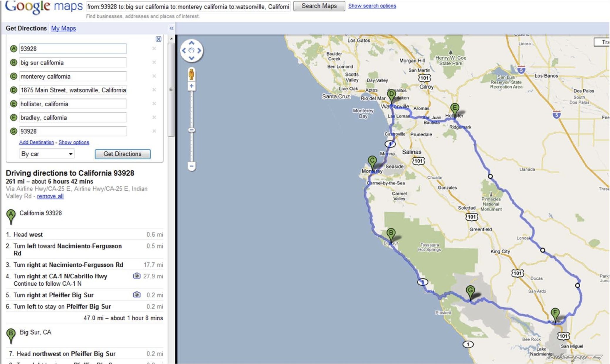Image resolution: width=610 pixels, height=364 pixels.
Task: Zoom in with the plus button
Action: (191, 86)
